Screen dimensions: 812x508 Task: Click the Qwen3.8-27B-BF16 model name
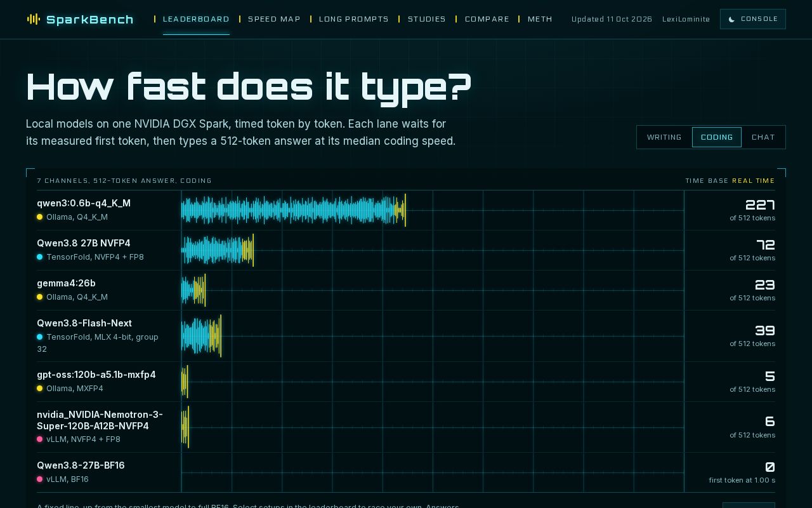point(81,465)
